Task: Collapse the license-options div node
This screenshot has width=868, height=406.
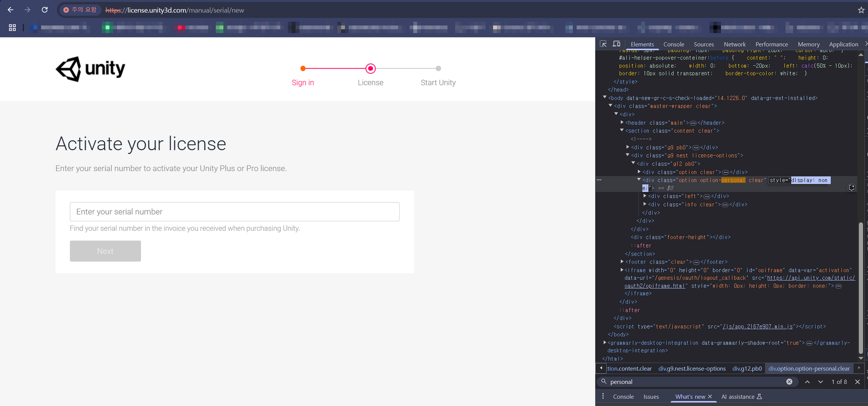Action: coord(627,155)
